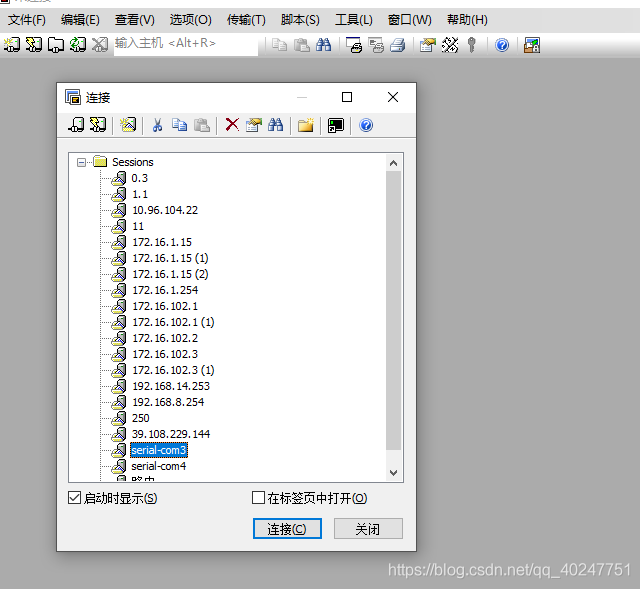640x589 pixels.
Task: Click the scissors Cut icon in the dialog toolbar
Action: click(158, 125)
